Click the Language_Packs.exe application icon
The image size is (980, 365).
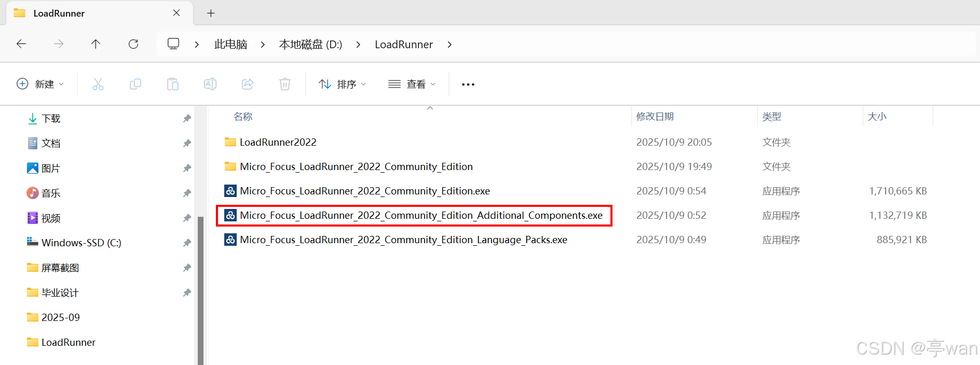(230, 240)
